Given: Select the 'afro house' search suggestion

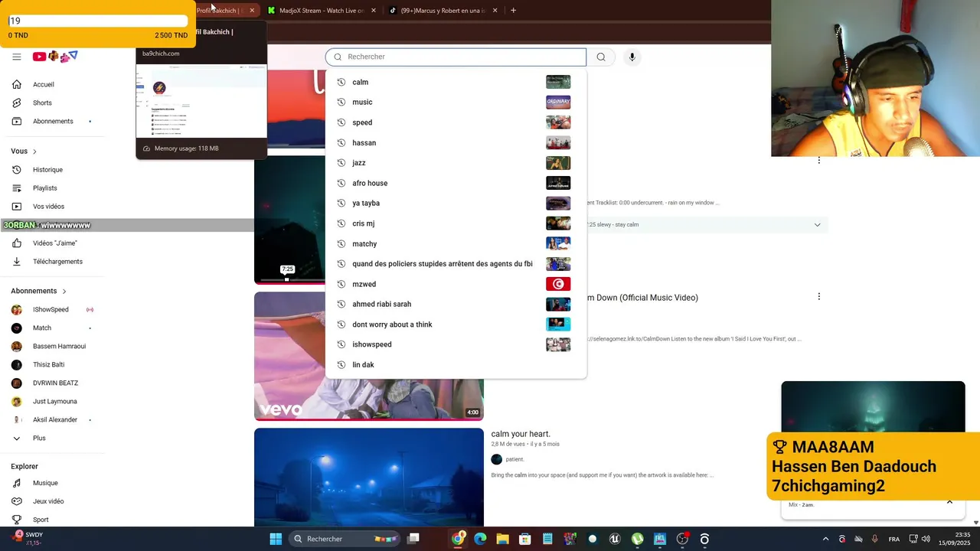Looking at the screenshot, I should tap(456, 183).
